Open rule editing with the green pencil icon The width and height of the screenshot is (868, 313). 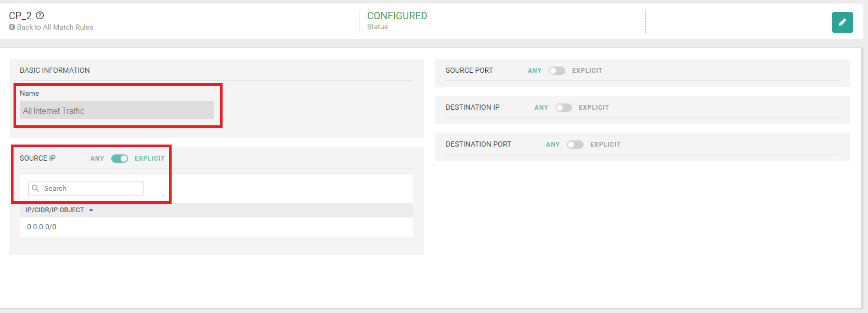pyautogui.click(x=842, y=22)
